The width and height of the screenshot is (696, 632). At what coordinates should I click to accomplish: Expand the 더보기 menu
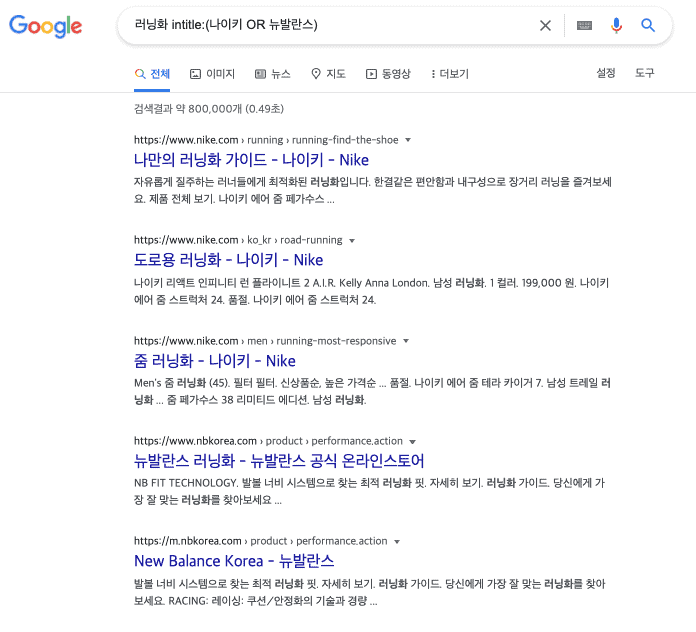(450, 74)
